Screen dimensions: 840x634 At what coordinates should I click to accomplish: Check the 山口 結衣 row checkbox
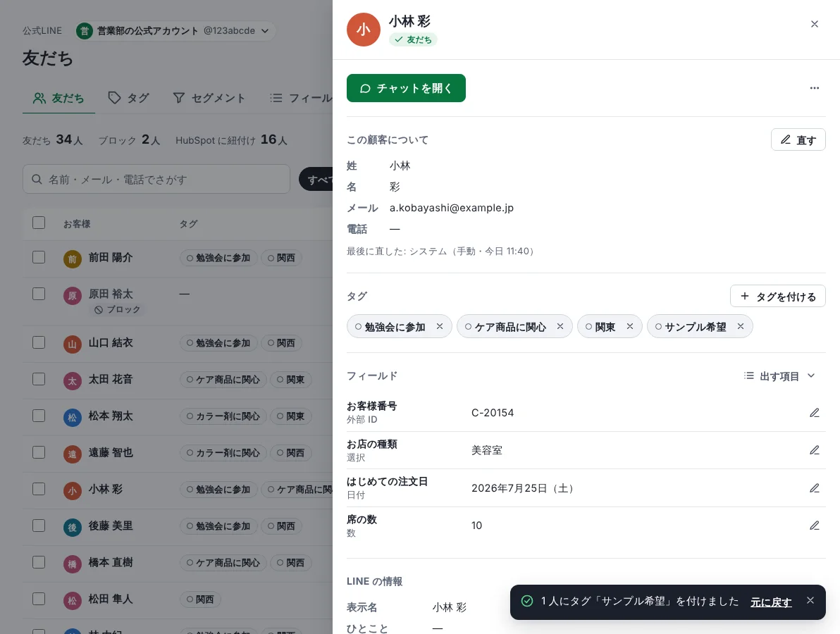coord(39,342)
